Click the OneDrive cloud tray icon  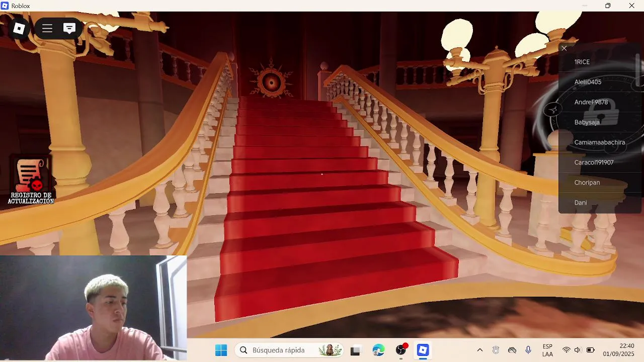[x=512, y=350]
